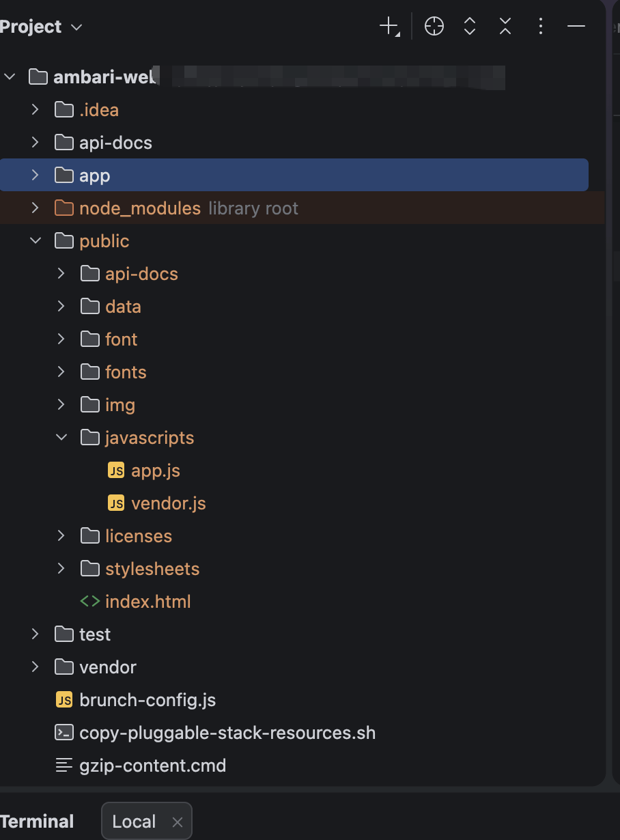The width and height of the screenshot is (620, 840).
Task: Click the New File or Directory plus icon
Action: click(x=389, y=27)
